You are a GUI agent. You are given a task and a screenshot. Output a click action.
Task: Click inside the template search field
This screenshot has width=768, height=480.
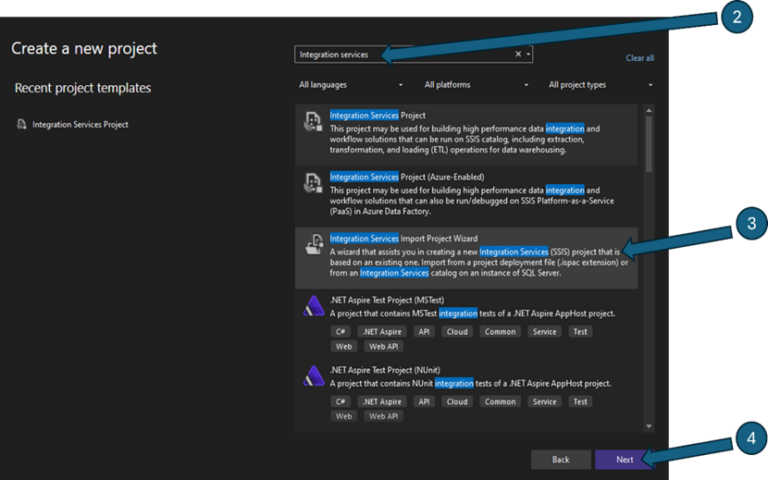click(400, 54)
